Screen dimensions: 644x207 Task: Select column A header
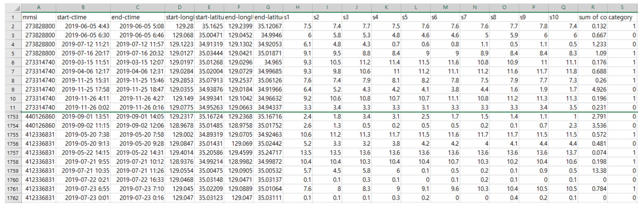[x=38, y=7]
